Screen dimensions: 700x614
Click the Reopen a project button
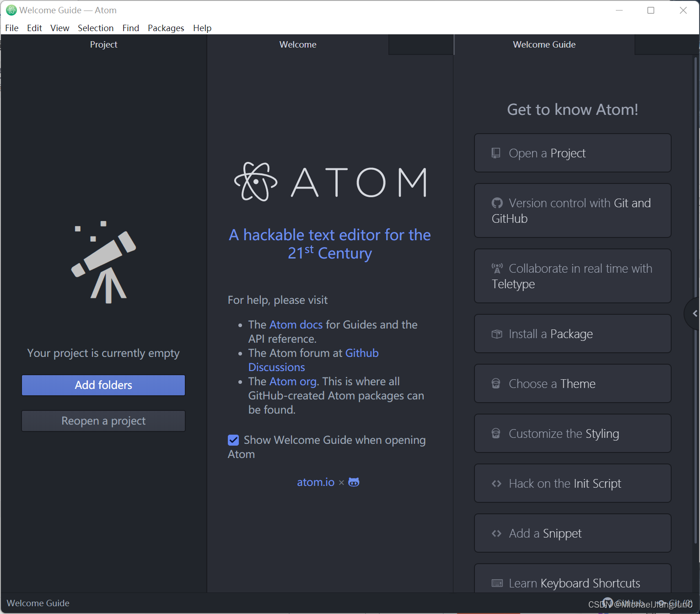[x=103, y=421]
